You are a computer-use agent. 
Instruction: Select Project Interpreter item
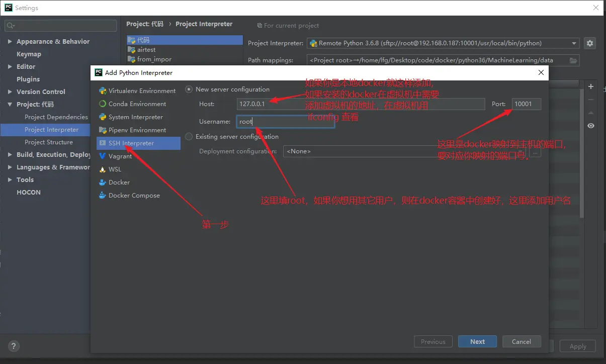[45, 130]
